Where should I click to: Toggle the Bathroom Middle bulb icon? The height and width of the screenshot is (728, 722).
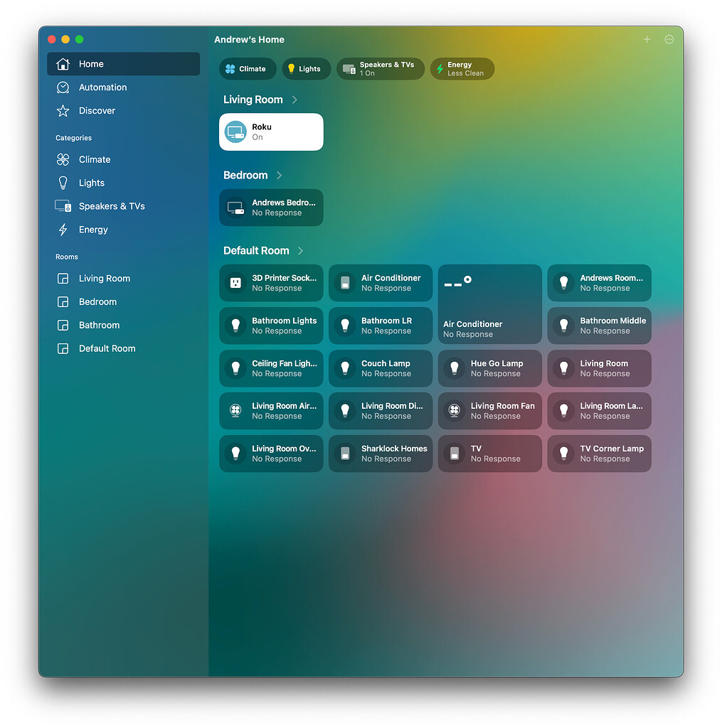coord(563,326)
